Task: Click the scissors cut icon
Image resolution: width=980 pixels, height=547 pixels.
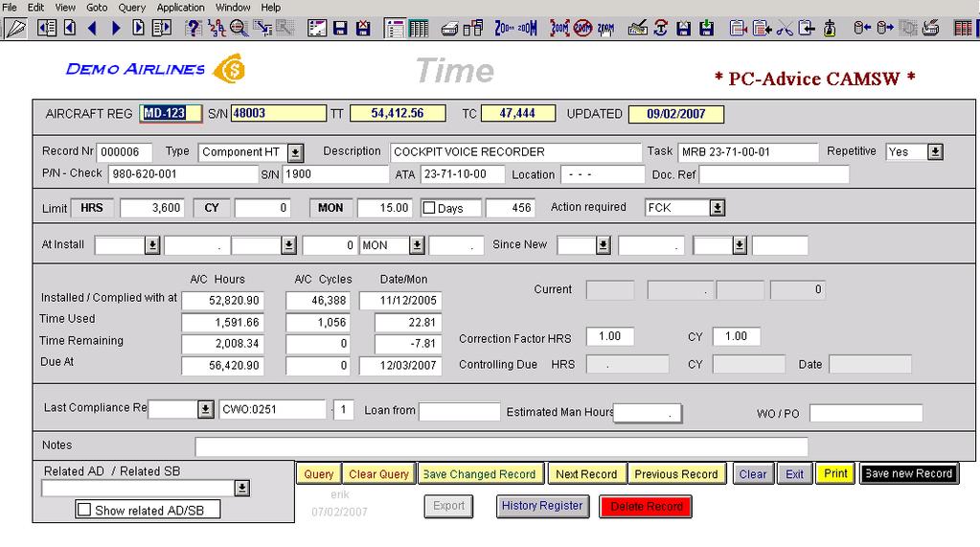Action: coord(785,29)
